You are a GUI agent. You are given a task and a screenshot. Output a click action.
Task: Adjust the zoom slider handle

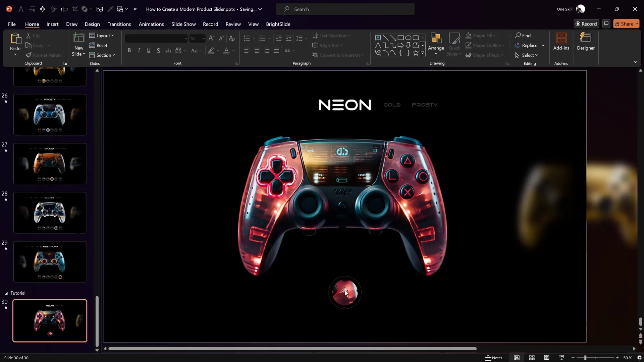[585, 358]
